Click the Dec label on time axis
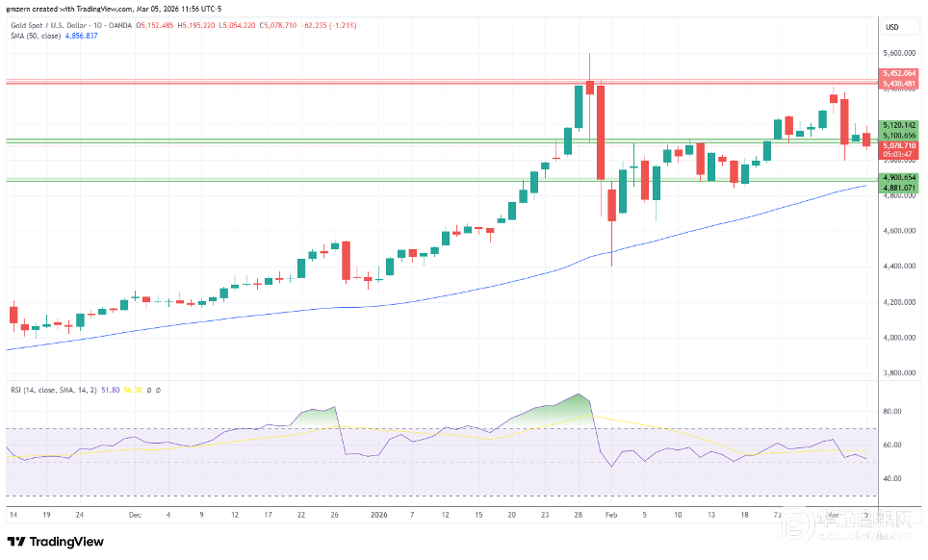 point(134,515)
